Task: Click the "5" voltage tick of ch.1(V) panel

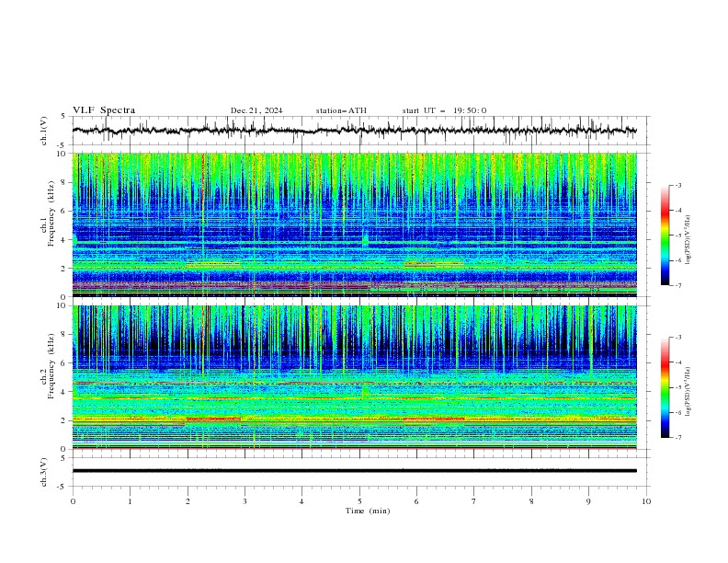Action: pos(63,117)
